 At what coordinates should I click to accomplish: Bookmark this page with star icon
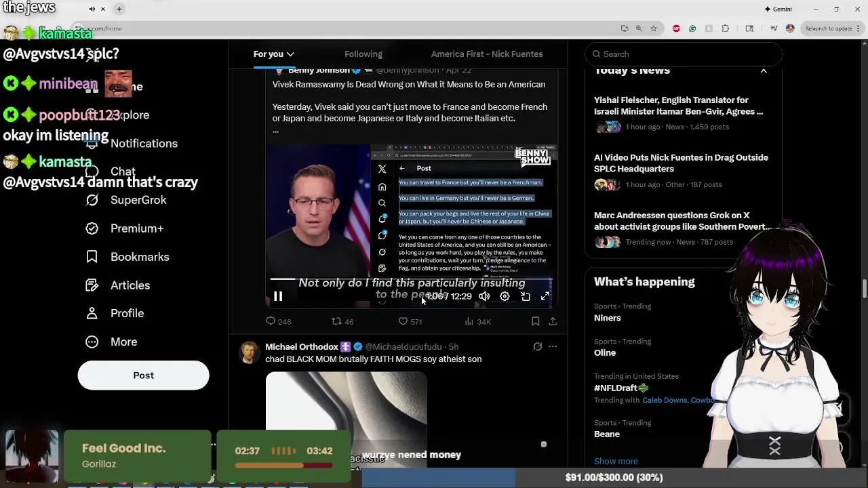pos(653,28)
